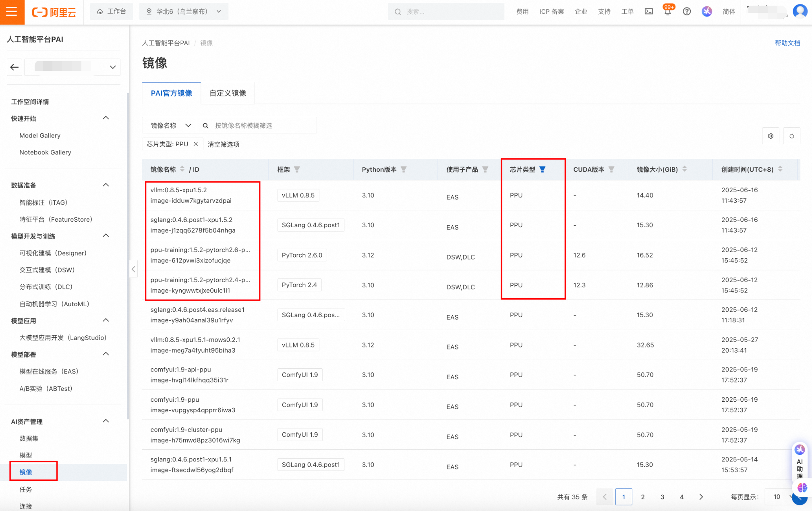812x511 pixels.
Task: Open 帮助文档 link
Action: click(x=787, y=43)
